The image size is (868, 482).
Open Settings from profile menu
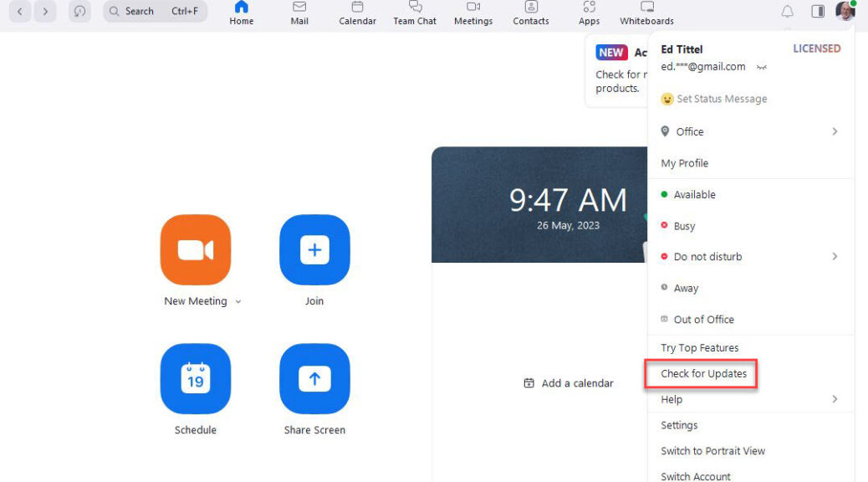tap(679, 425)
